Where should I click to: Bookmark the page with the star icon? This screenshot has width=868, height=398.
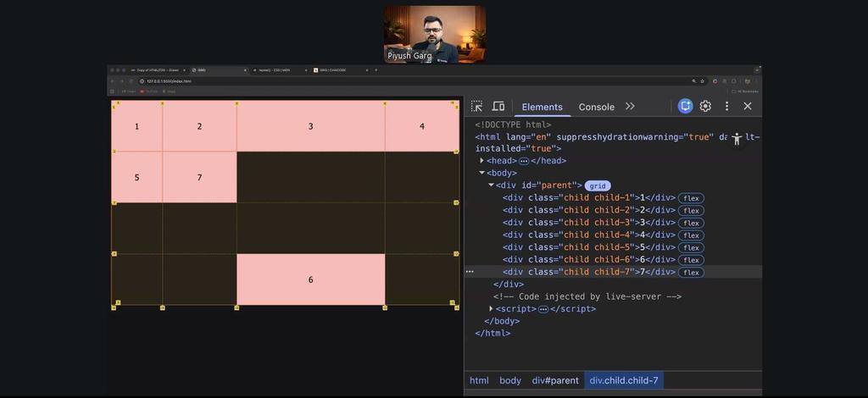[x=703, y=80]
